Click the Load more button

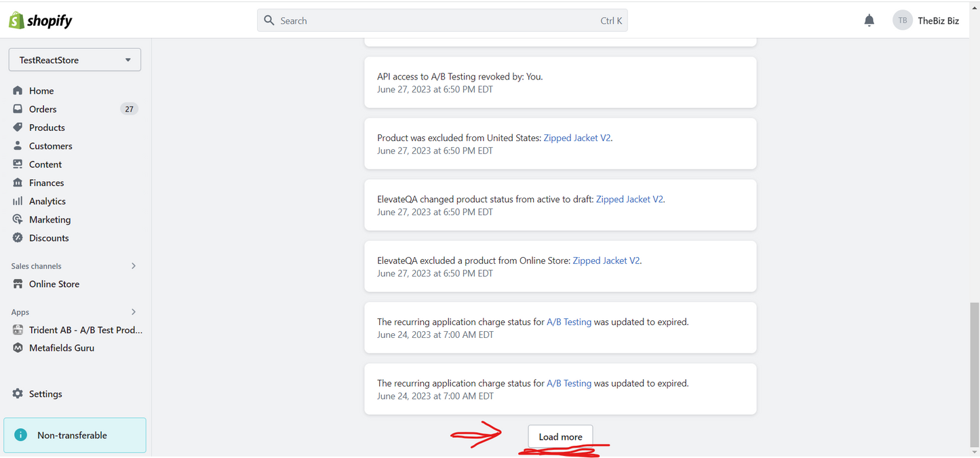560,437
